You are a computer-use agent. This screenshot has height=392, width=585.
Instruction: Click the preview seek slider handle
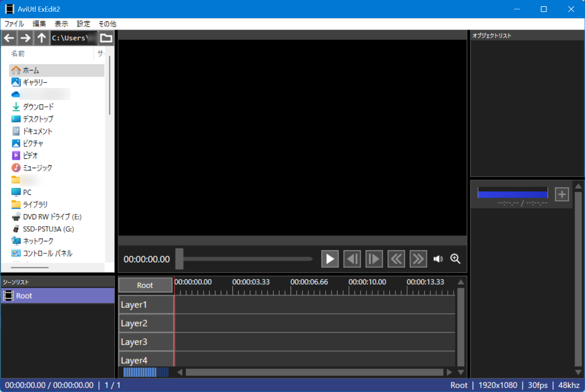(179, 259)
